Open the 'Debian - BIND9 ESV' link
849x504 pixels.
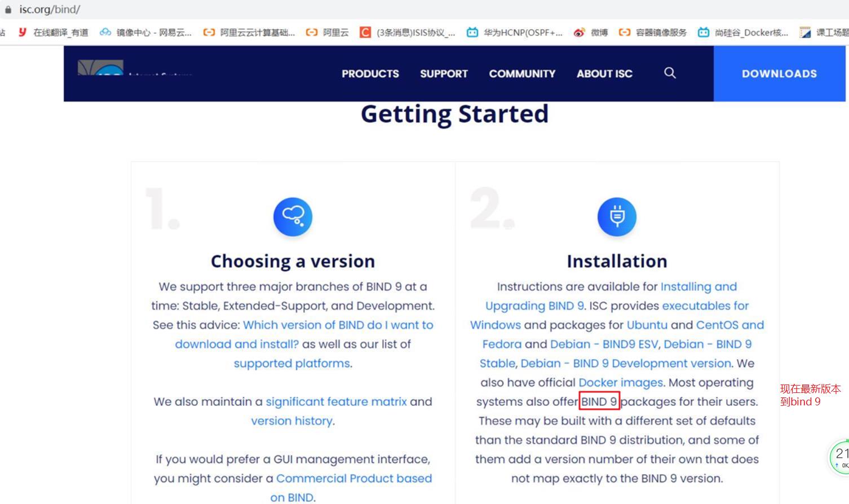pyautogui.click(x=604, y=344)
